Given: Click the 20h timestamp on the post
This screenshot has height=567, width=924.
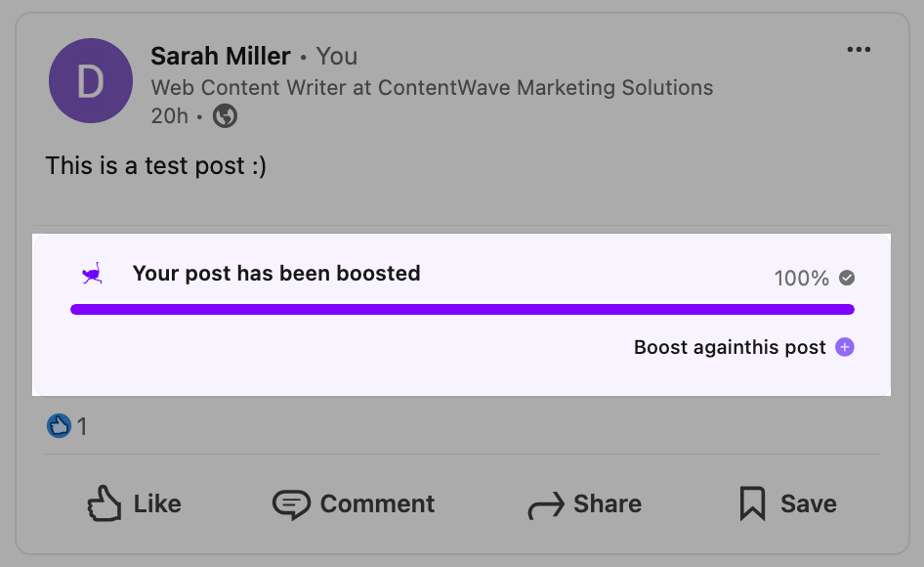Looking at the screenshot, I should pyautogui.click(x=169, y=115).
